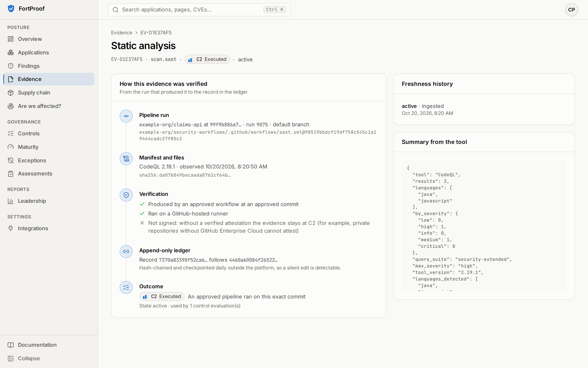
Task: Click the search magnifier icon
Action: (115, 10)
